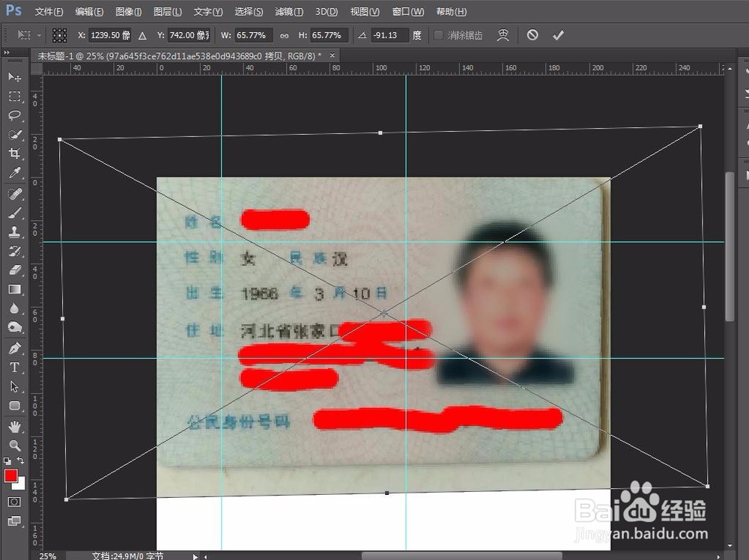Click the Photoshop Ps logo icon
Viewport: 749px width, 560px height.
(x=13, y=10)
